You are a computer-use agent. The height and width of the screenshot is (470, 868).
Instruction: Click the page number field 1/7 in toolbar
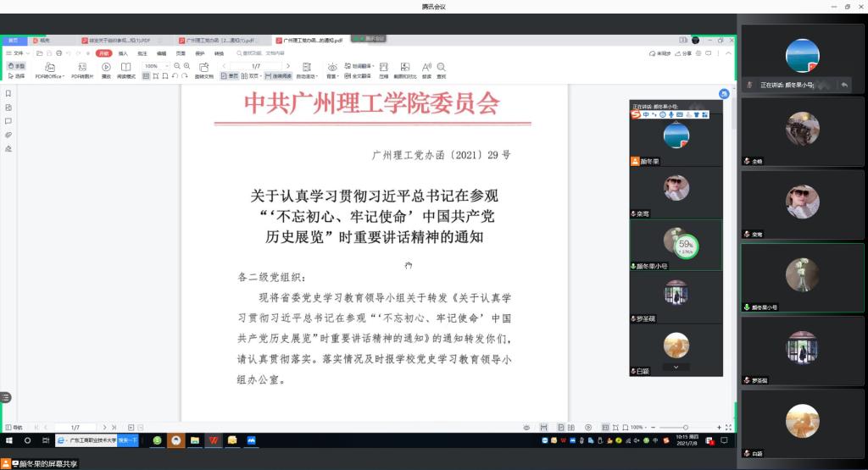point(256,66)
